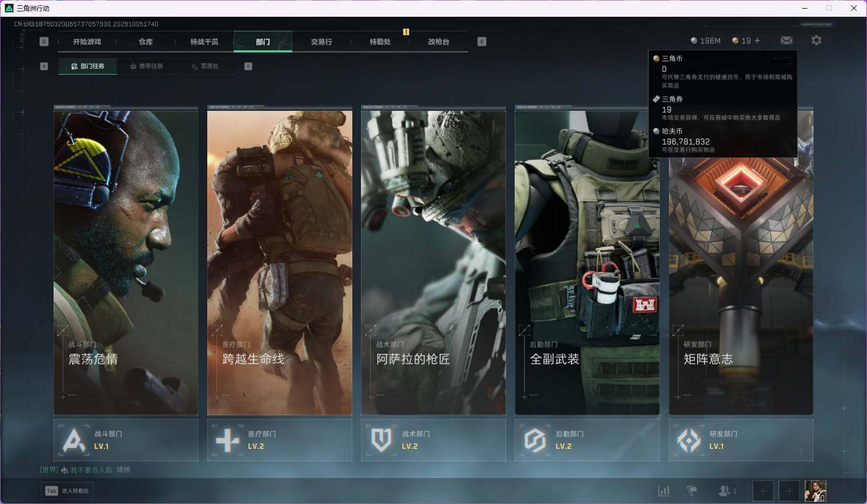The image size is (867, 504).
Task: Click the 研发部门 diamond emblem icon
Action: (689, 440)
